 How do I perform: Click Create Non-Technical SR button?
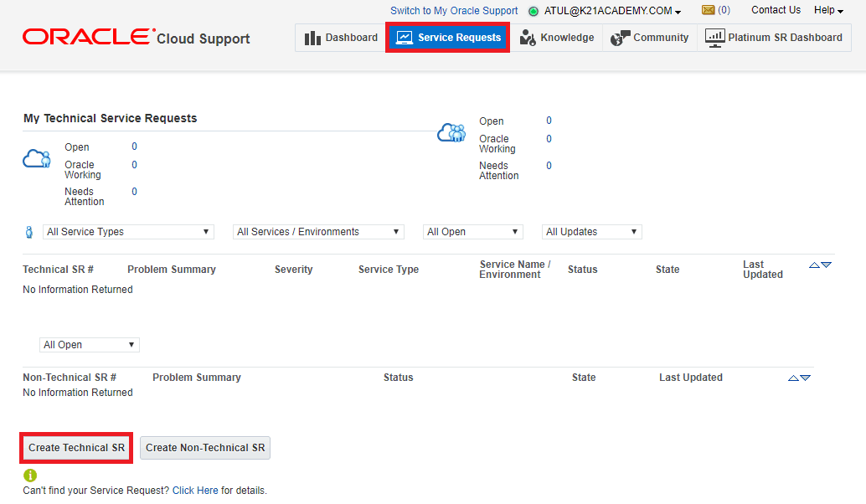pyautogui.click(x=205, y=448)
